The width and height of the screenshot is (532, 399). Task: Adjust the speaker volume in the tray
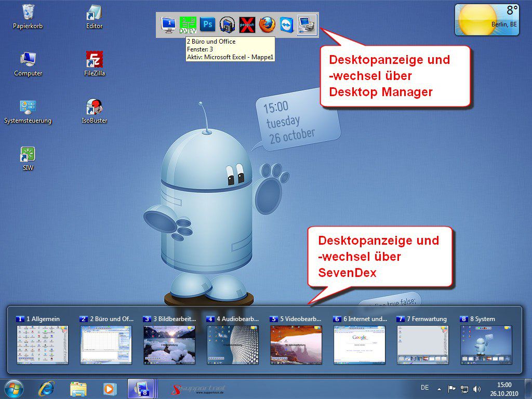[477, 388]
